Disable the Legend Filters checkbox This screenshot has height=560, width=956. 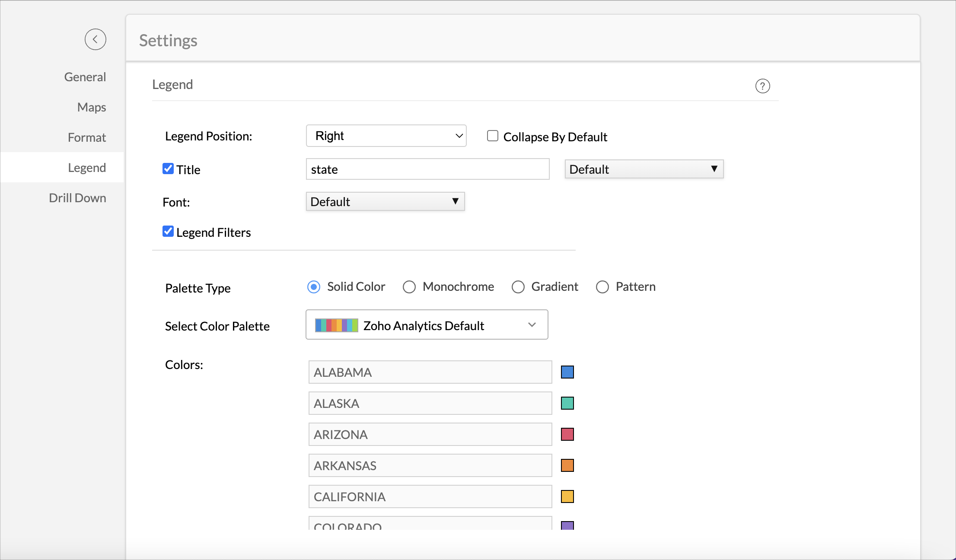click(168, 232)
